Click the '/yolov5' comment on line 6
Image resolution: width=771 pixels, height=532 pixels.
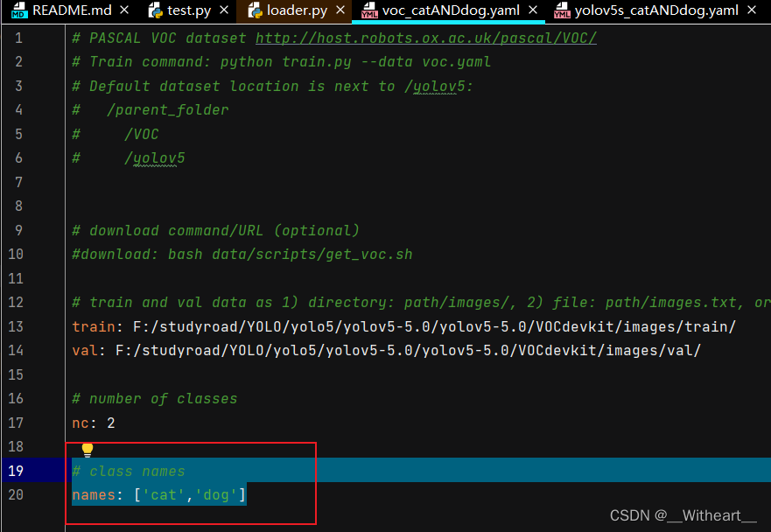click(x=155, y=158)
